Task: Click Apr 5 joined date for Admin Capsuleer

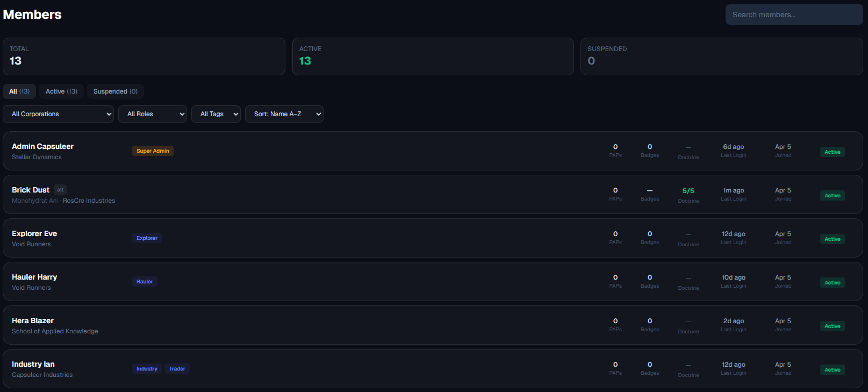Action: tap(783, 147)
